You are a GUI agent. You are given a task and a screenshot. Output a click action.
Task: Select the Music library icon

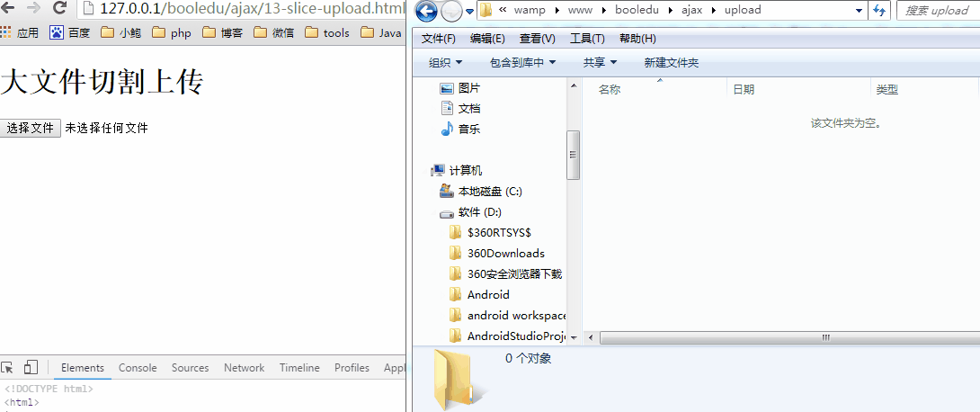point(447,129)
